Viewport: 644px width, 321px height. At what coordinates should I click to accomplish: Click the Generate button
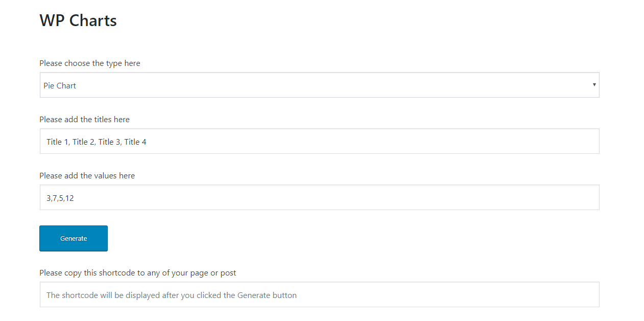74,238
